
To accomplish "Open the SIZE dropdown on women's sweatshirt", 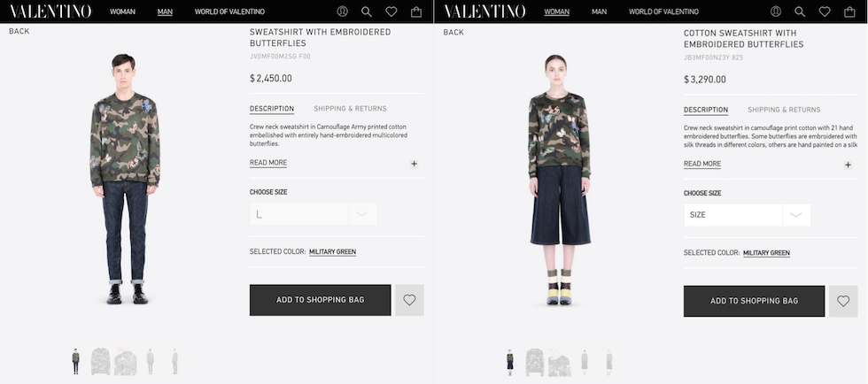I will tap(748, 215).
